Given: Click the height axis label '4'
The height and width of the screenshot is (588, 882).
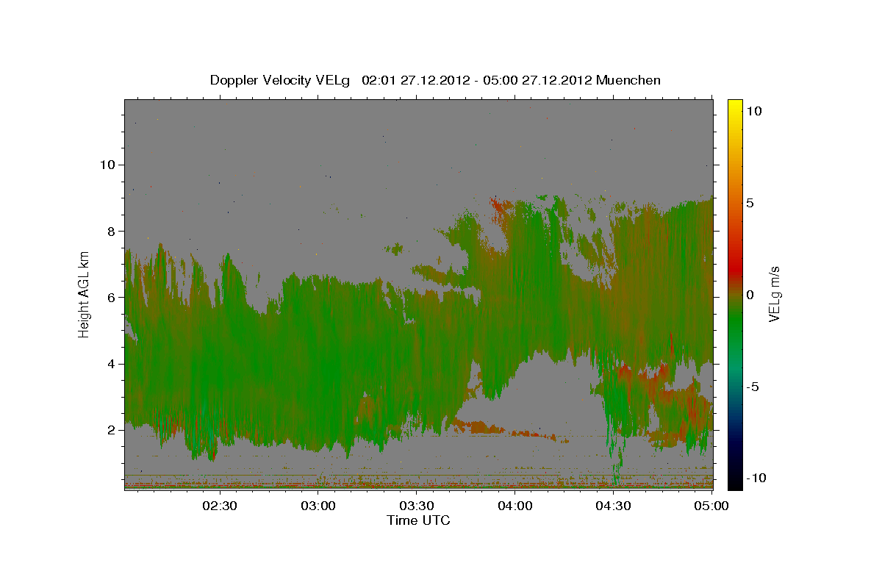Looking at the screenshot, I should click(x=112, y=364).
